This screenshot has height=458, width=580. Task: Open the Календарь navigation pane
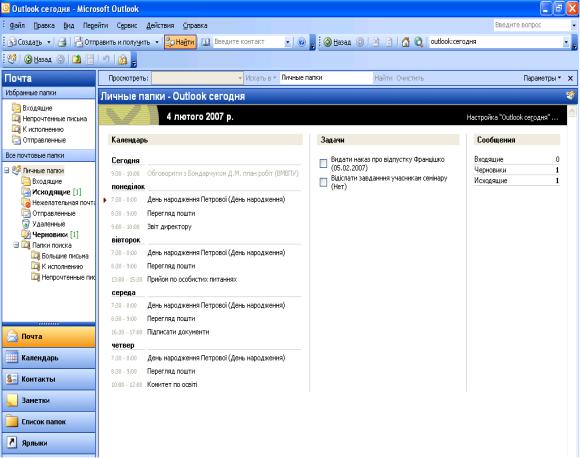coord(49,358)
